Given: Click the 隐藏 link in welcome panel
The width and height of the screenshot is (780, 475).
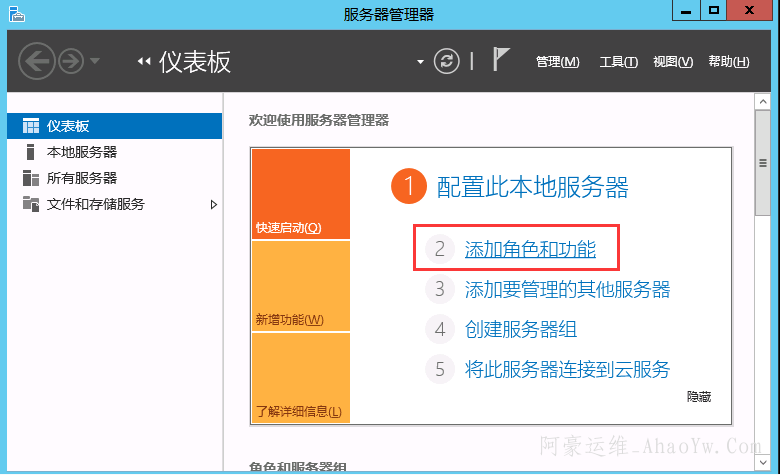Looking at the screenshot, I should tap(699, 397).
